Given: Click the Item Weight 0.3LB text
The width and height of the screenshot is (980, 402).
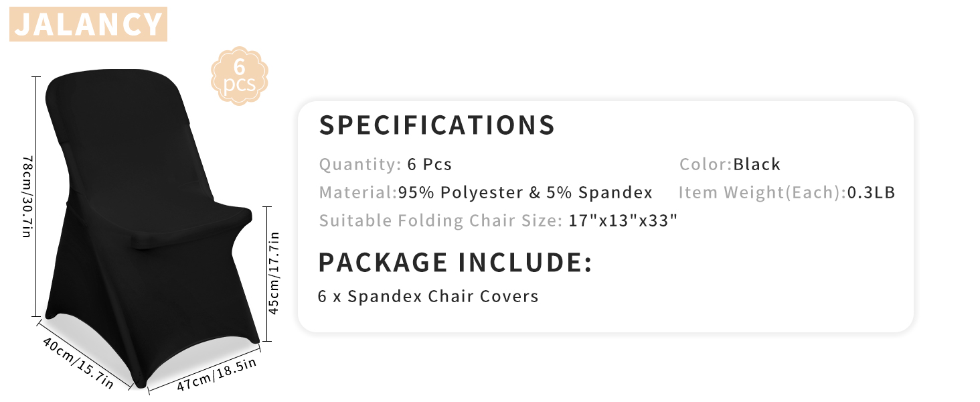Looking at the screenshot, I should pos(787,193).
